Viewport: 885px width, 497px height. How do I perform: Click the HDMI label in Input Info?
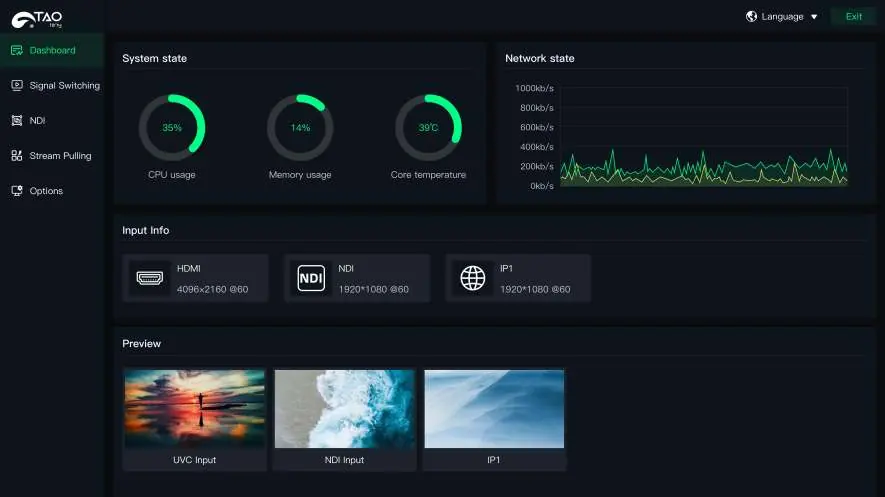click(x=189, y=269)
